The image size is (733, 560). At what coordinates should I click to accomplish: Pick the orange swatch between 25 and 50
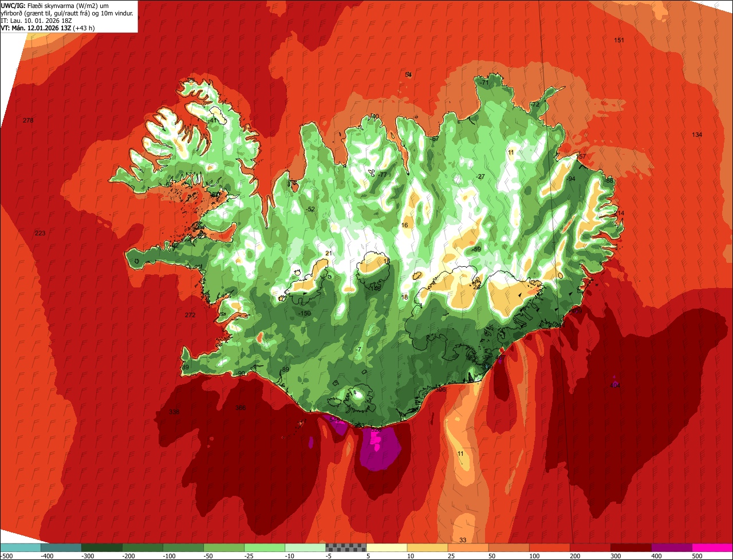point(468,547)
